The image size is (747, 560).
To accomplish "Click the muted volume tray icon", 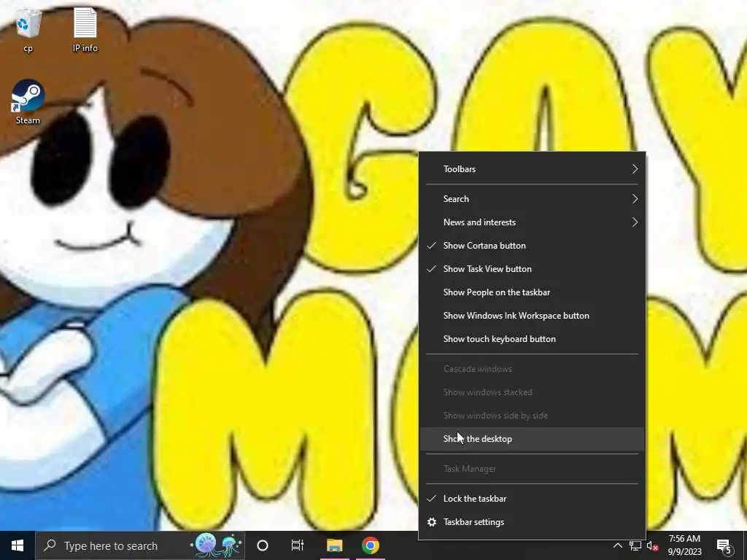I will pos(652,545).
